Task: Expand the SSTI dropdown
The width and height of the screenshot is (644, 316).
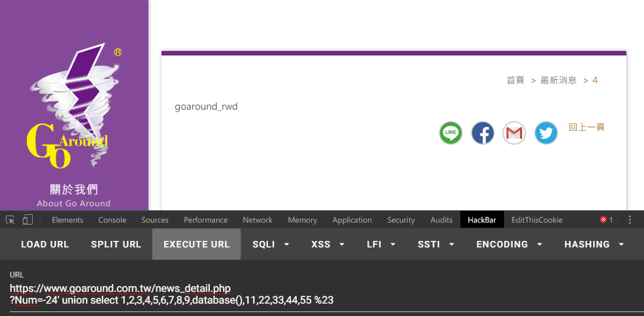Action: click(x=436, y=244)
